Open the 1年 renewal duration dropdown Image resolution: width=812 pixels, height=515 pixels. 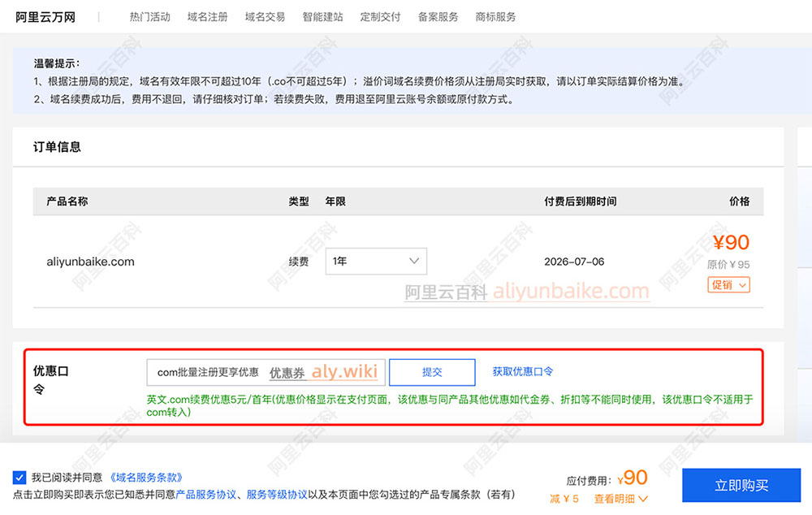pos(376,261)
